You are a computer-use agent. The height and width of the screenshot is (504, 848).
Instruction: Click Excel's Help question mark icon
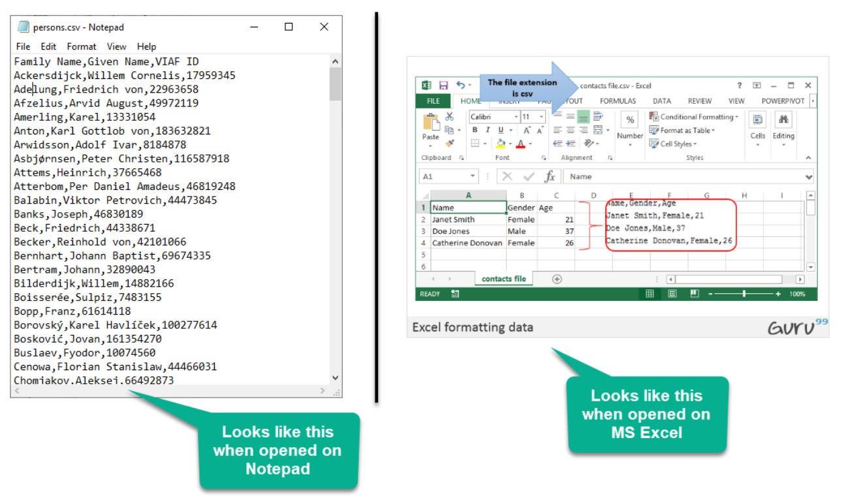point(740,86)
